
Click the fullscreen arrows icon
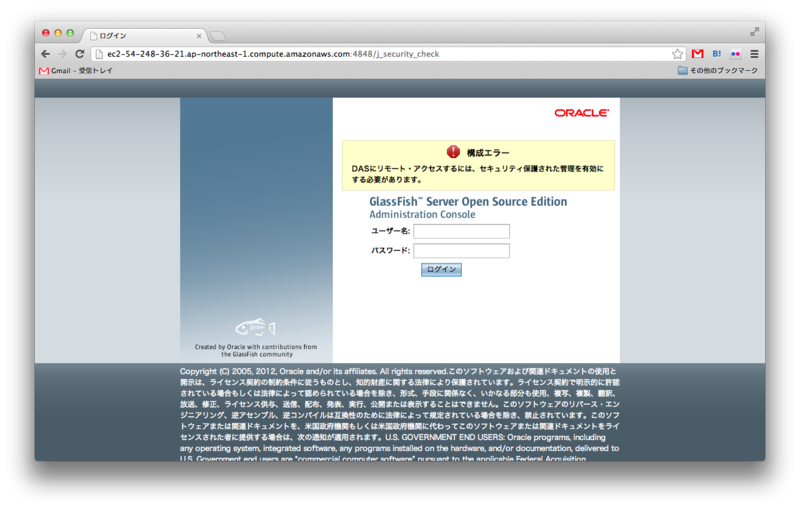pyautogui.click(x=754, y=32)
